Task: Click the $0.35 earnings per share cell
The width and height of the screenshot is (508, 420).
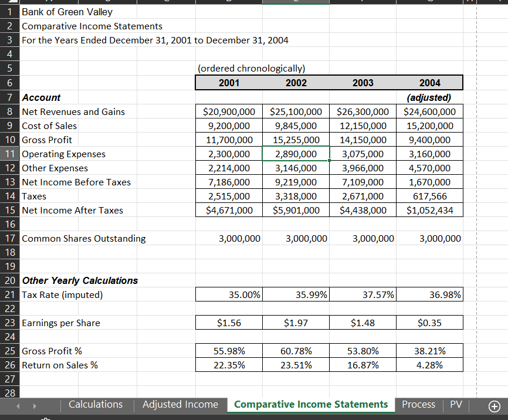Action: click(429, 323)
